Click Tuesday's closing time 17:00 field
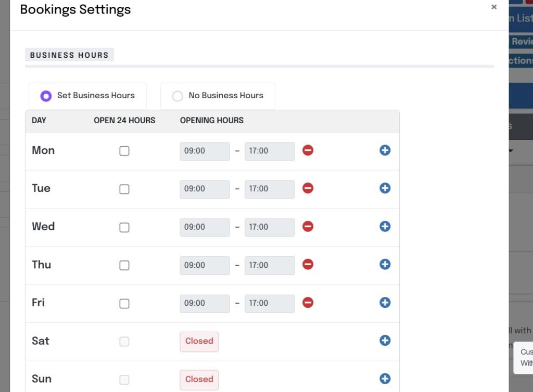Viewport: 533px width, 392px height. point(269,189)
